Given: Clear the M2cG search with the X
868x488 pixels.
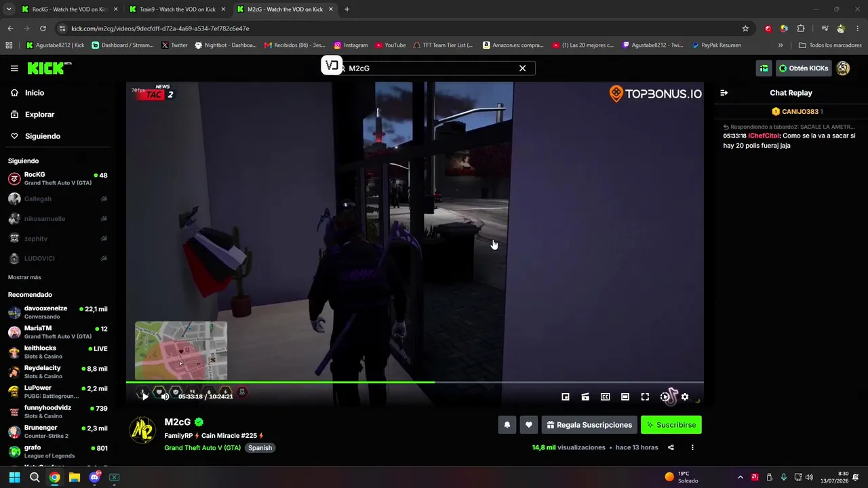Looking at the screenshot, I should [x=522, y=68].
